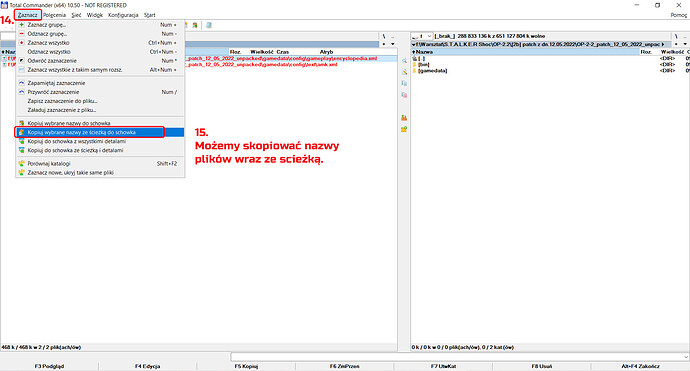Open the left panel directory history dropdown arrow
Image resolution: width=690 pixels, height=371 pixels.
[x=393, y=44]
